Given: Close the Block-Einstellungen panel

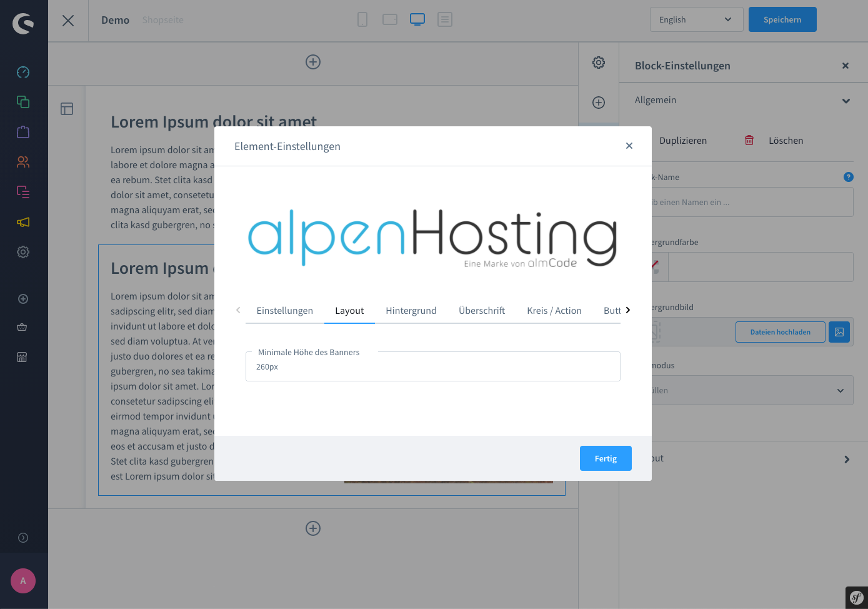Looking at the screenshot, I should (846, 66).
